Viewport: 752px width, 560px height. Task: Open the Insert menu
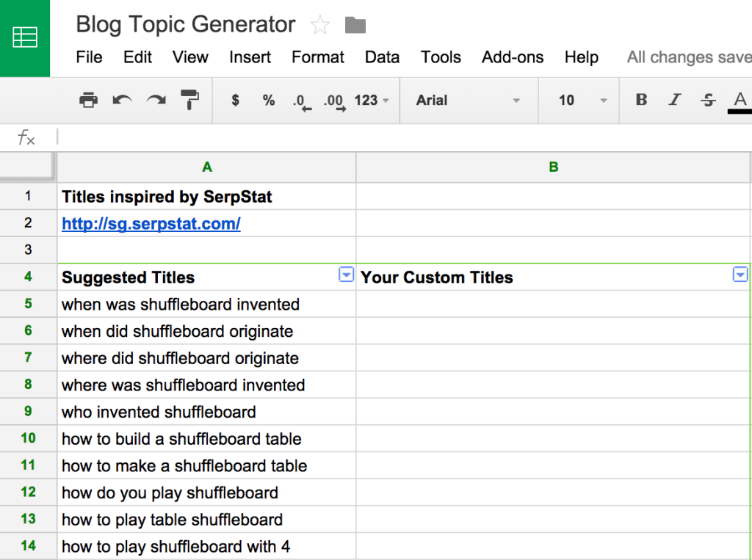(x=250, y=57)
